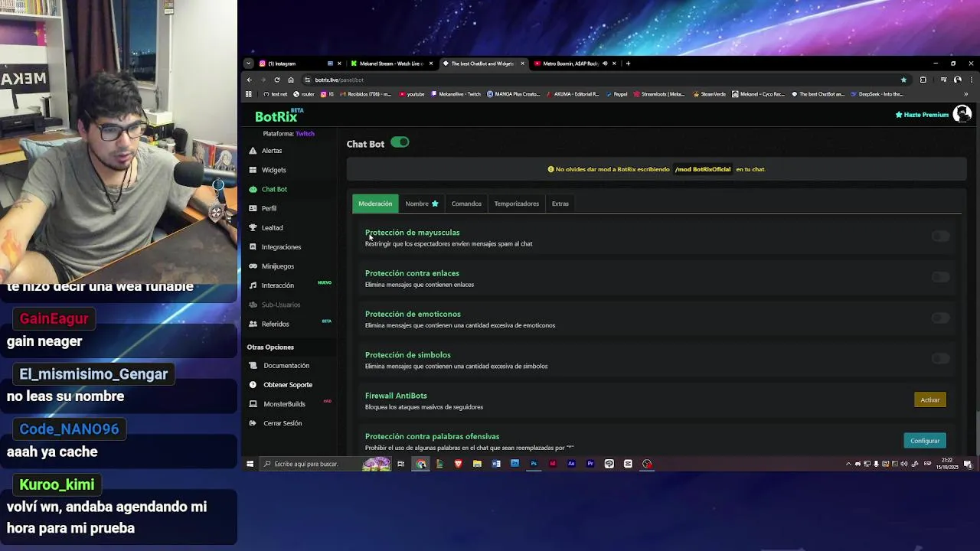Open taskbar clock and date

click(x=948, y=464)
